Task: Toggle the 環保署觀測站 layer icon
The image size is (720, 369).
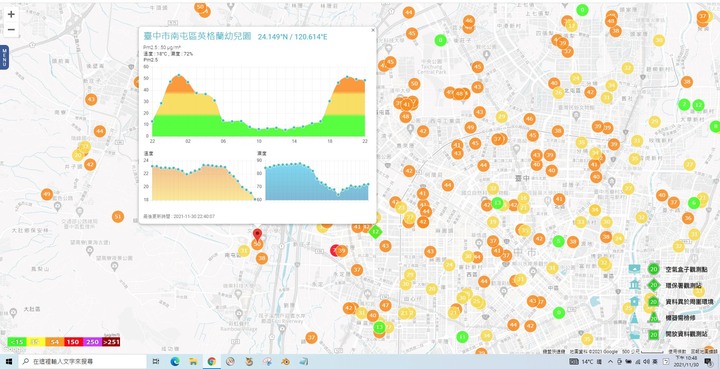Action: [x=635, y=285]
